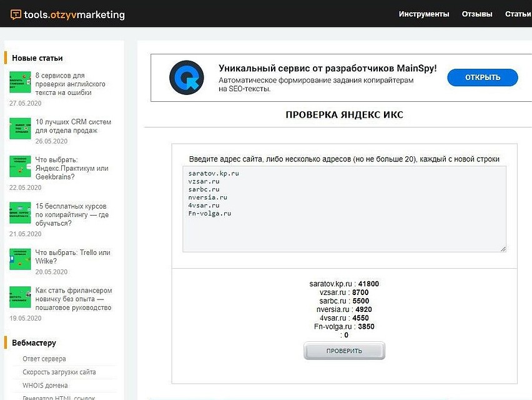
Task: Click the date 22.05.2020
Action: point(25,187)
